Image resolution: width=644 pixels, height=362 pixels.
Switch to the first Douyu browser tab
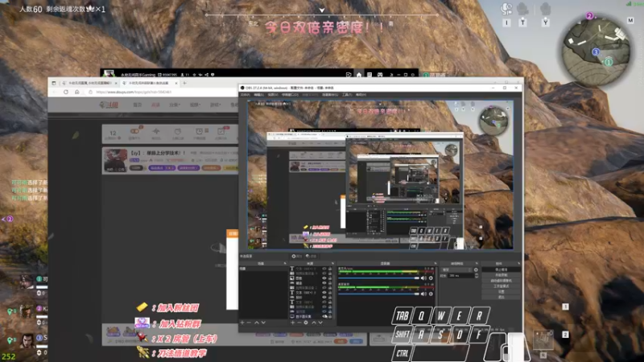point(89,84)
